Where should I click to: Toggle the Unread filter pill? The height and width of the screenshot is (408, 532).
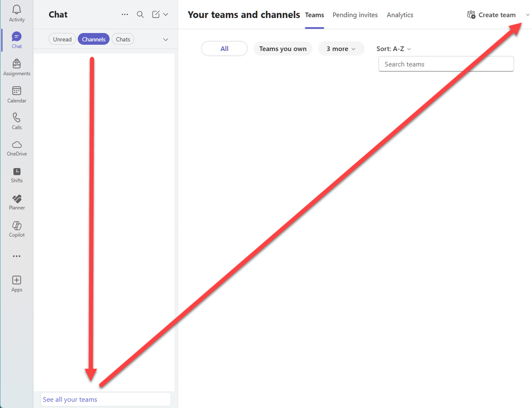[62, 39]
